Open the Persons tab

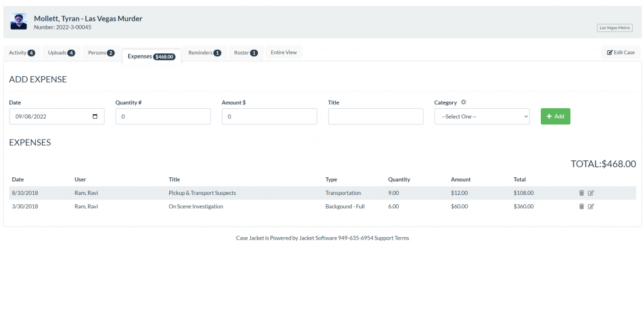tap(101, 53)
